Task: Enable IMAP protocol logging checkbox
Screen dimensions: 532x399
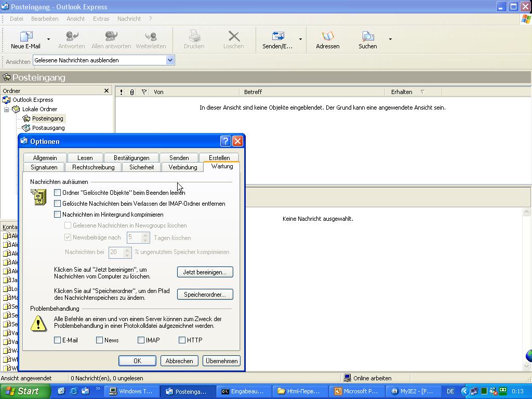Action: pyautogui.click(x=141, y=340)
